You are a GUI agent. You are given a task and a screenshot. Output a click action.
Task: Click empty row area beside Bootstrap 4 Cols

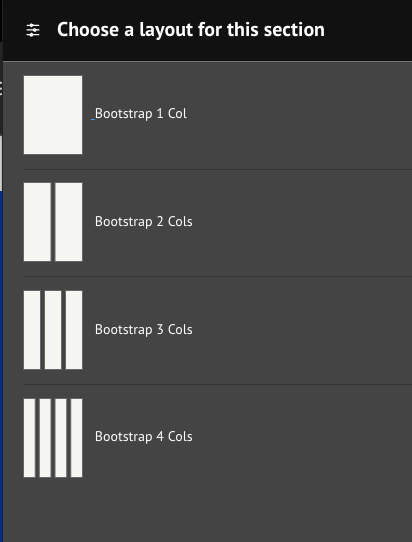[x=301, y=438]
